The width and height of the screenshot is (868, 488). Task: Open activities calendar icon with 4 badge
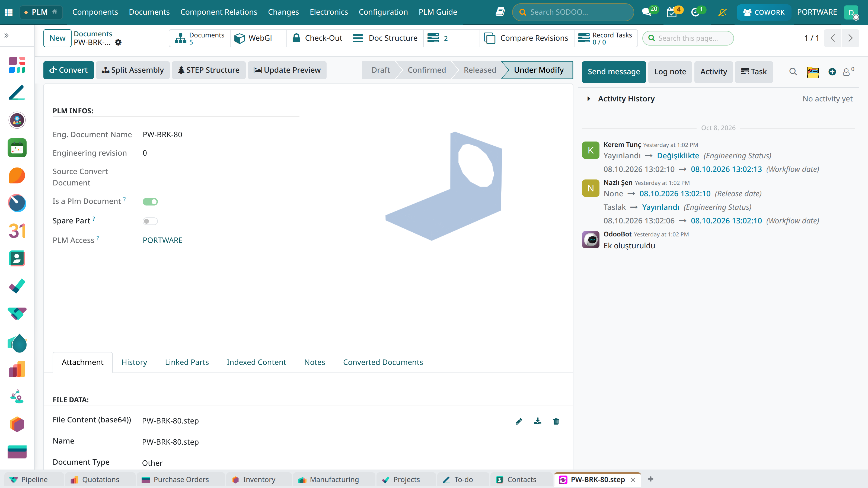(672, 12)
